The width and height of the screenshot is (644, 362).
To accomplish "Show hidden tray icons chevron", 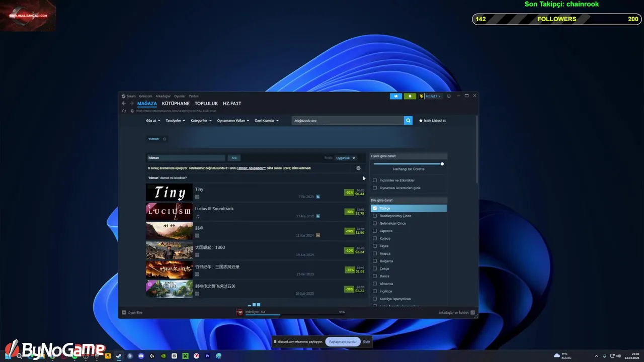I will [x=596, y=356].
